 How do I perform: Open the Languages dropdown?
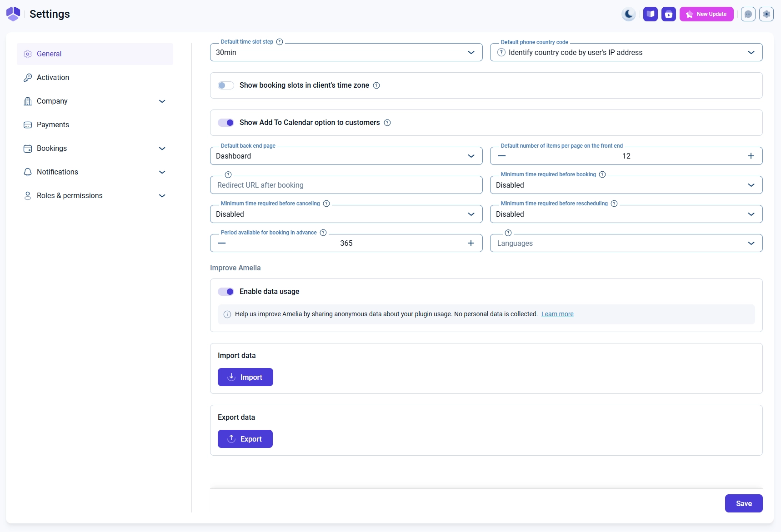[x=626, y=243]
